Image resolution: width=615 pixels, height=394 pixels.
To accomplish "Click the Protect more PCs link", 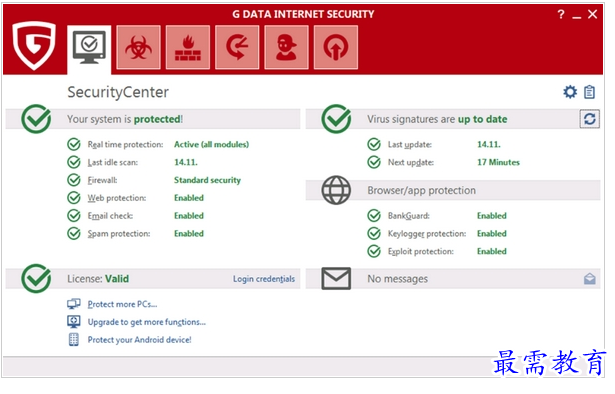I will (122, 304).
